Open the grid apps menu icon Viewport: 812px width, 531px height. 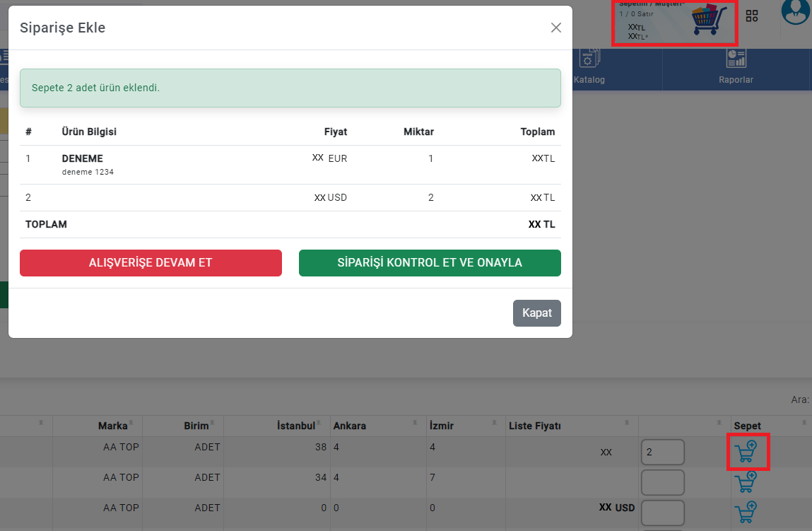point(752,16)
